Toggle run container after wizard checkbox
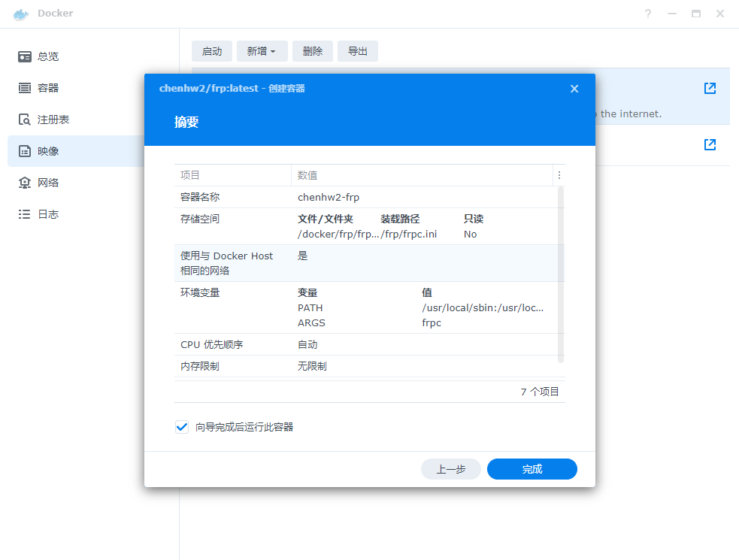Screen dimensions: 739x560 pyautogui.click(x=182, y=427)
